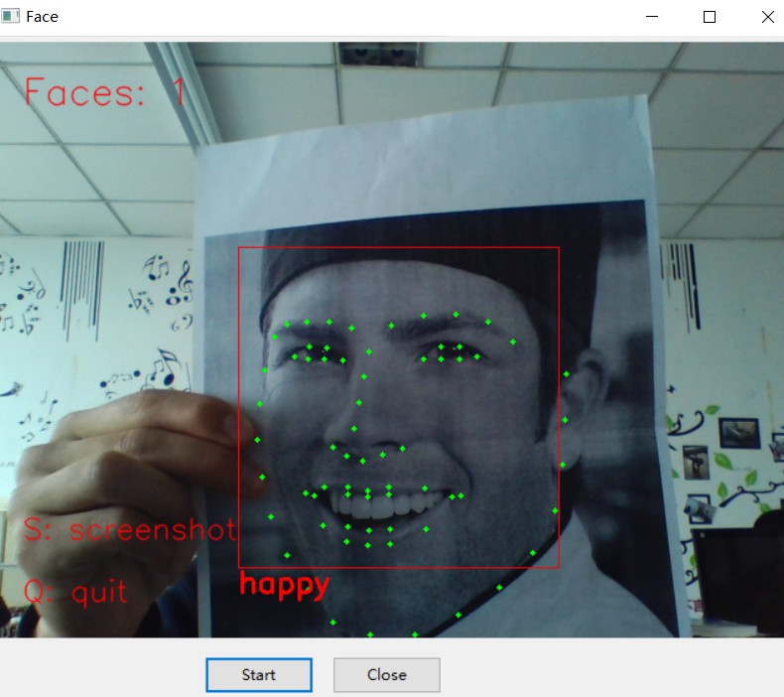Viewport: 784px width, 697px height.
Task: Click the 'Faces: 1' counter text
Action: 105,92
